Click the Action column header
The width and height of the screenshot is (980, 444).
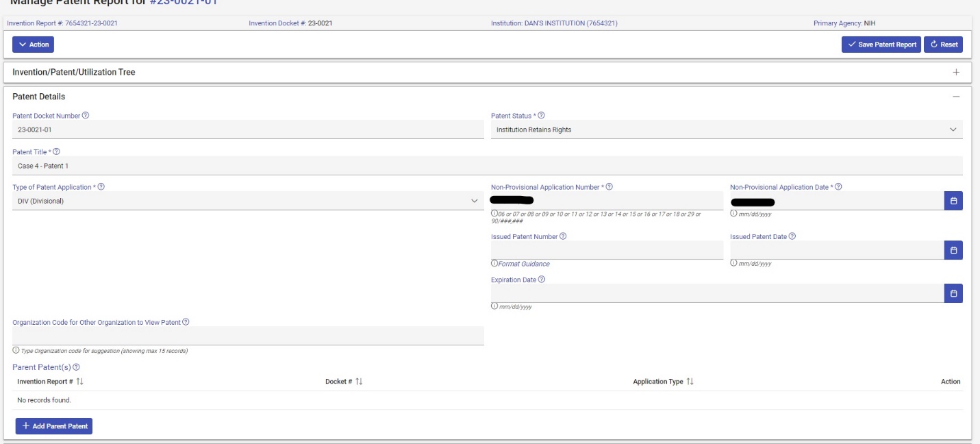point(951,382)
